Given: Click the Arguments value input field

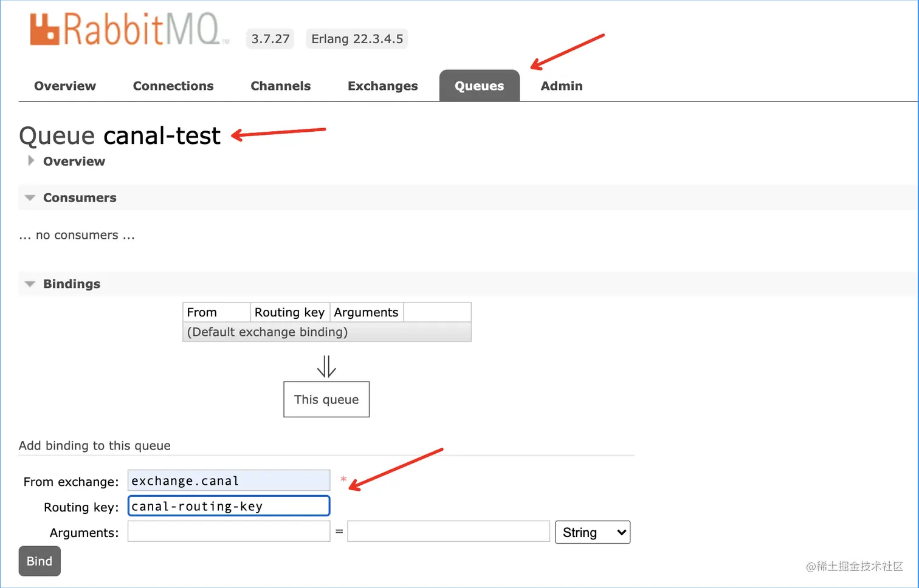Looking at the screenshot, I should pyautogui.click(x=449, y=532).
